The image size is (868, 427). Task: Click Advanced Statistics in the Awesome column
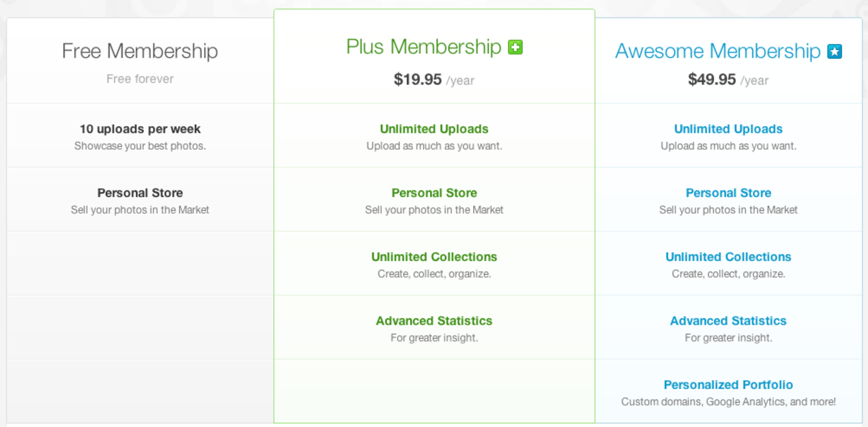728,321
